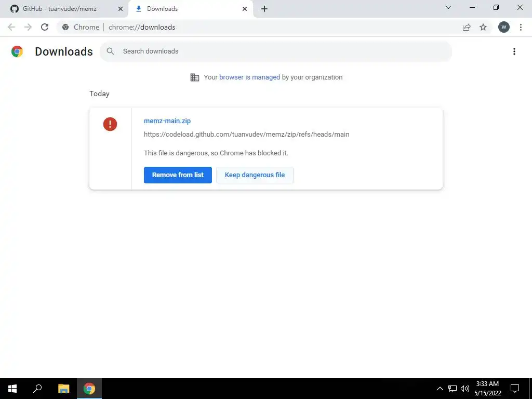Open the Downloads page more actions menu
This screenshot has width=532, height=399.
pos(514,51)
